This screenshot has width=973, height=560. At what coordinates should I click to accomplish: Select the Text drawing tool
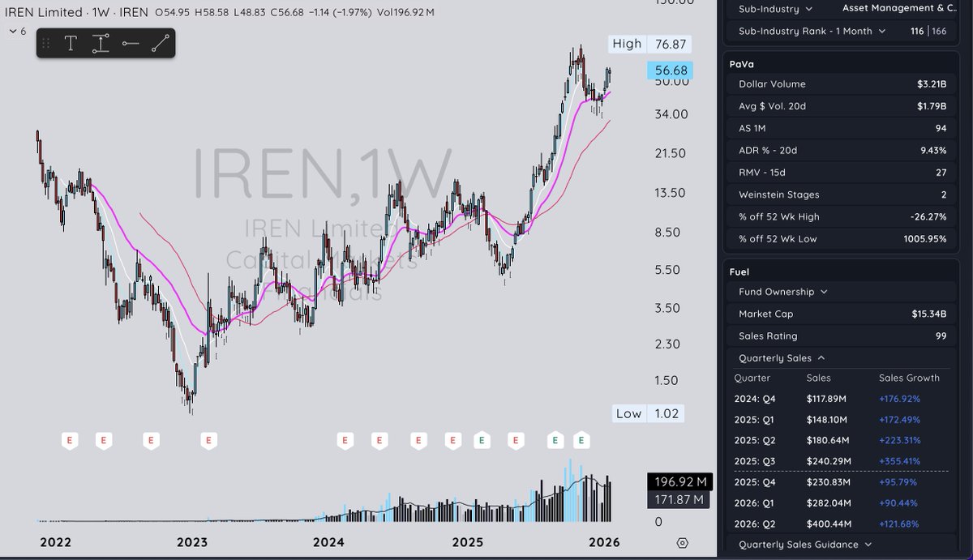tap(71, 43)
